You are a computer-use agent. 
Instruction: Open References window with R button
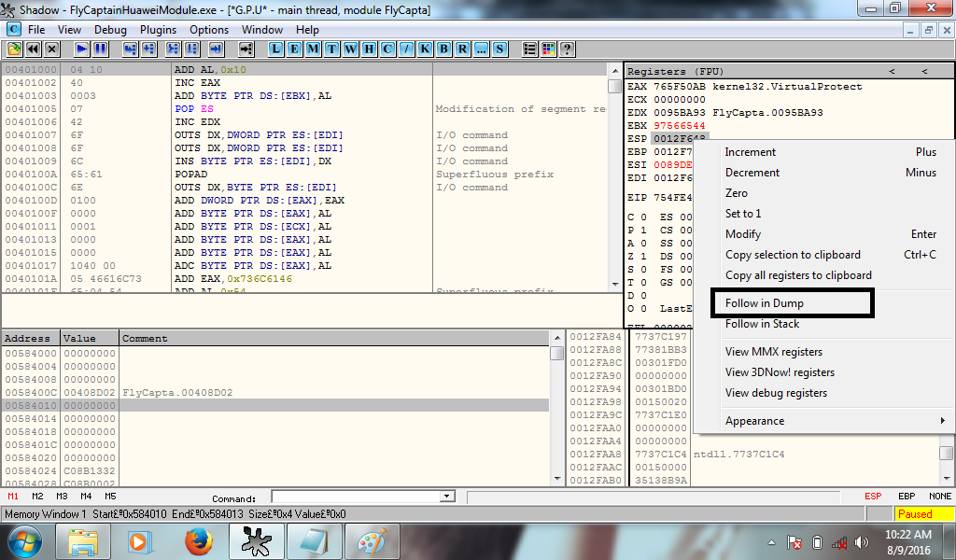[462, 49]
